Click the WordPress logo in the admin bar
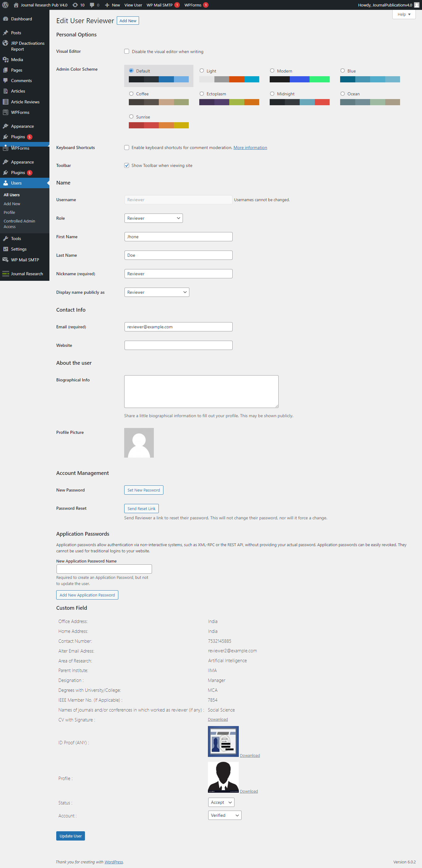The width and height of the screenshot is (422, 868). (5, 5)
